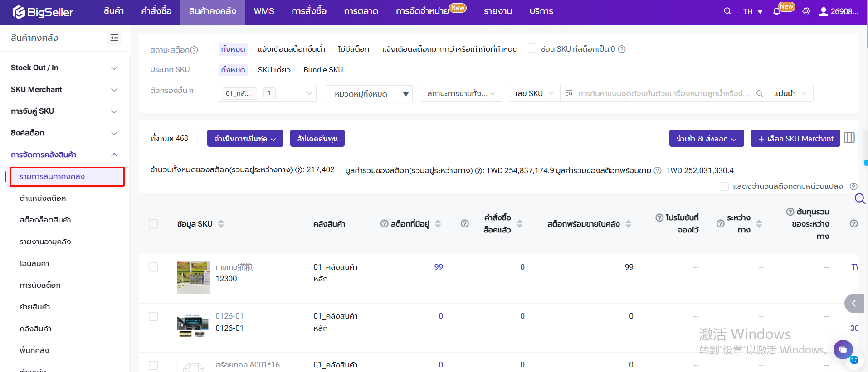
Task: Click the sort arrows on ข้อมูล SKU column
Action: 221,224
